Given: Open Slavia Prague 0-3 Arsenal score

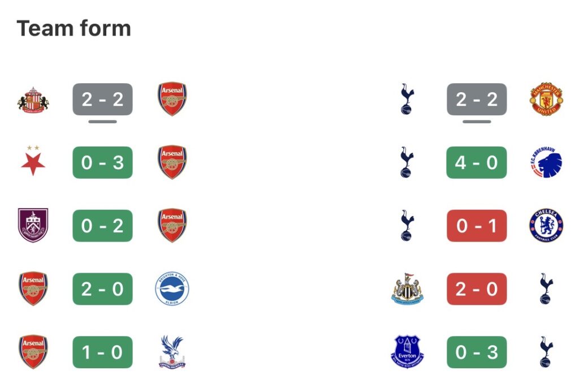Looking at the screenshot, I should [x=102, y=163].
